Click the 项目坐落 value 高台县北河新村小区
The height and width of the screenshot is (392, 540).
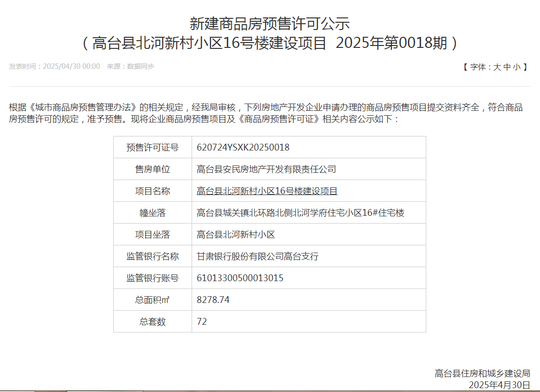point(236,235)
